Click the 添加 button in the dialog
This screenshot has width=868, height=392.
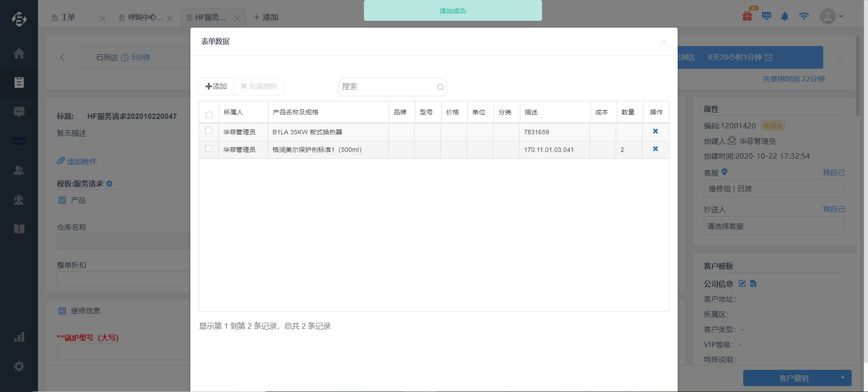216,86
